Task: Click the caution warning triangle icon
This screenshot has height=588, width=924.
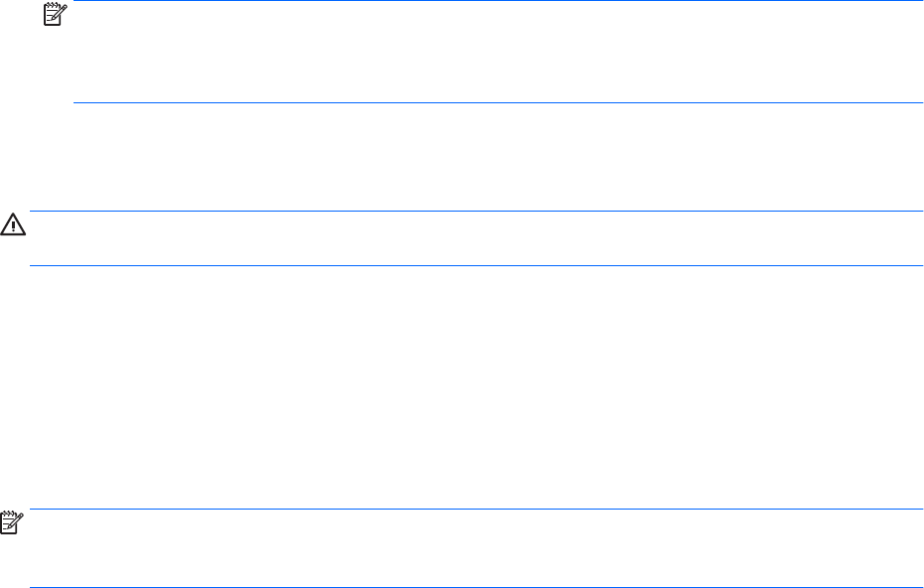Action: (x=13, y=226)
